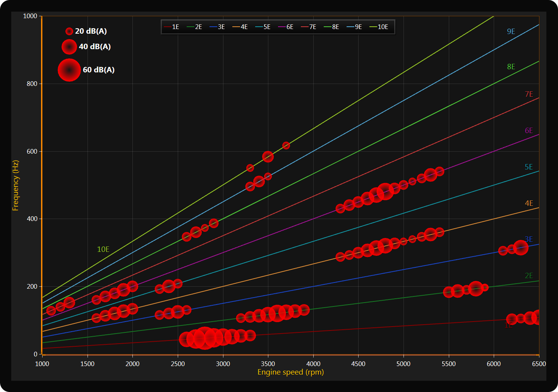Hide the 3E series via legend entry
This screenshot has height=392, width=558.
pyautogui.click(x=217, y=27)
